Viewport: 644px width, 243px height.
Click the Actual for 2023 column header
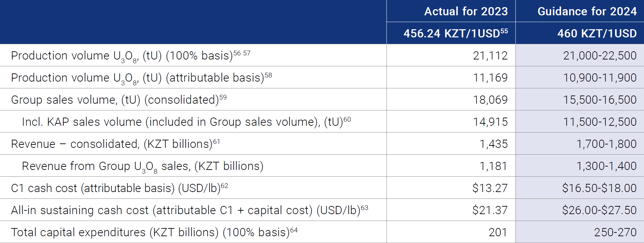[466, 12]
